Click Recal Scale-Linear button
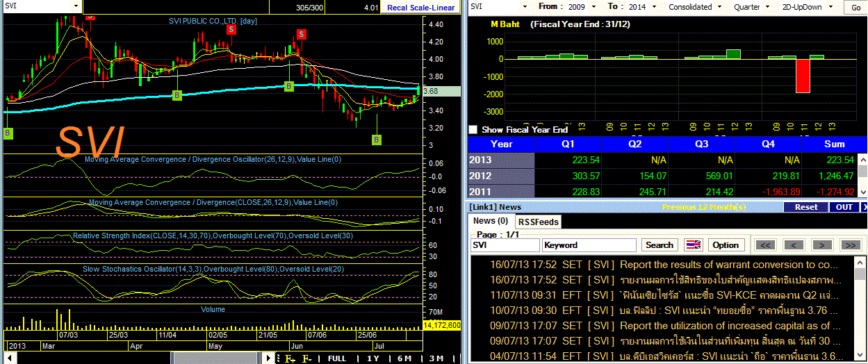This screenshot has width=868, height=364. tap(420, 8)
